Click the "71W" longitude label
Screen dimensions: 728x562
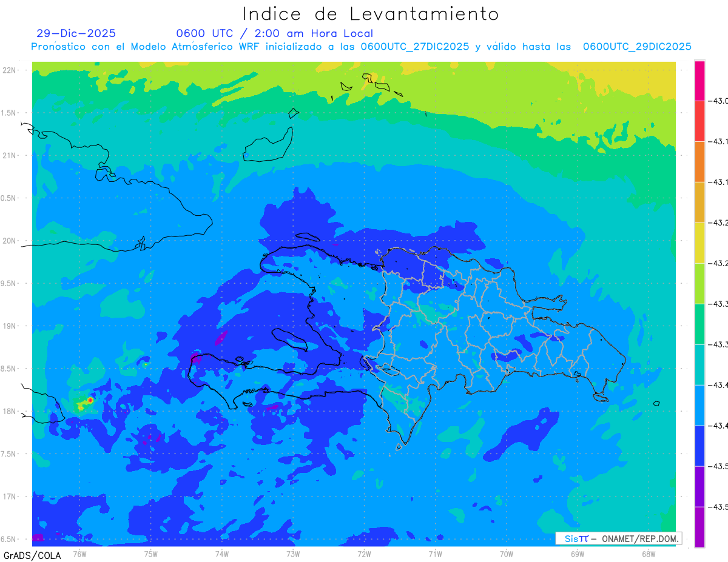point(435,554)
